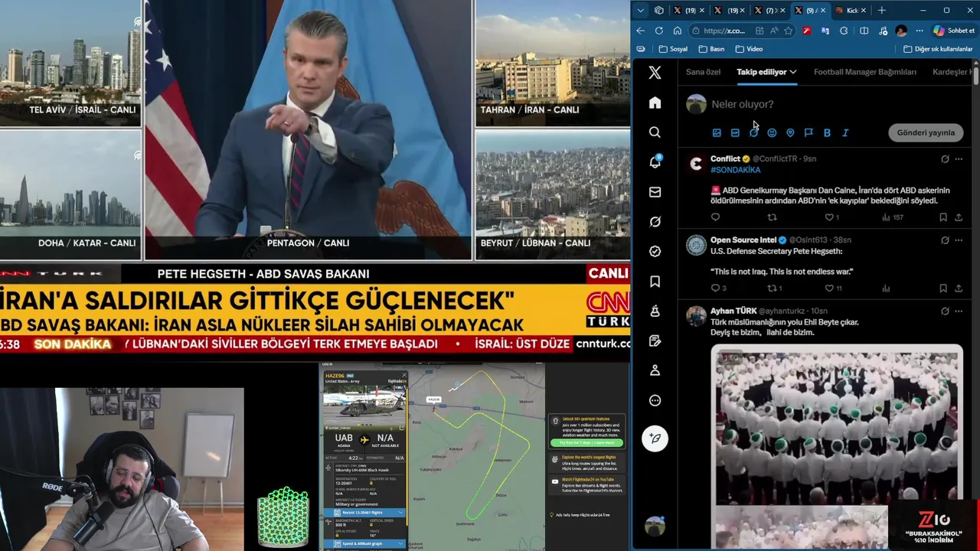Share the Conflict post
Viewport: 980px width, 551px height.
[x=959, y=217]
